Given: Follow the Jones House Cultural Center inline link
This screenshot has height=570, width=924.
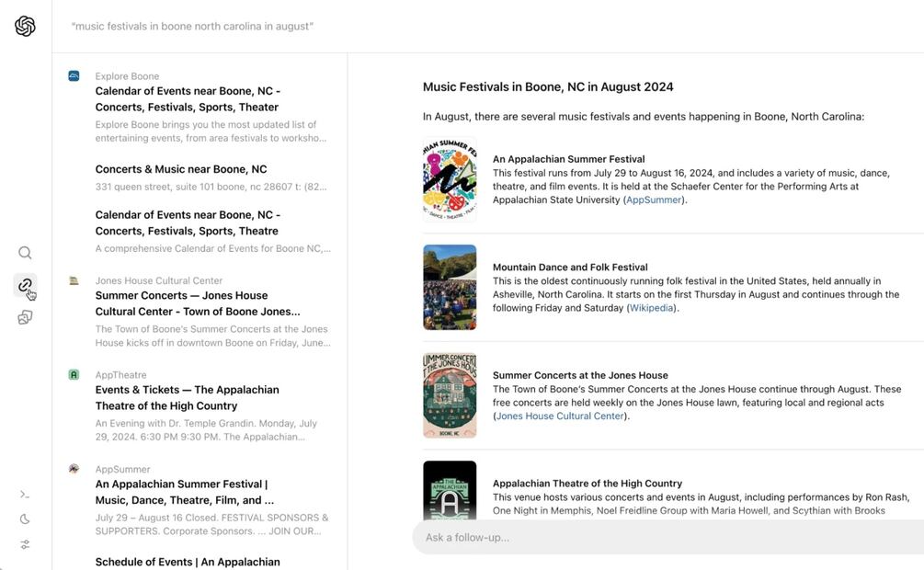Looking at the screenshot, I should click(560, 416).
